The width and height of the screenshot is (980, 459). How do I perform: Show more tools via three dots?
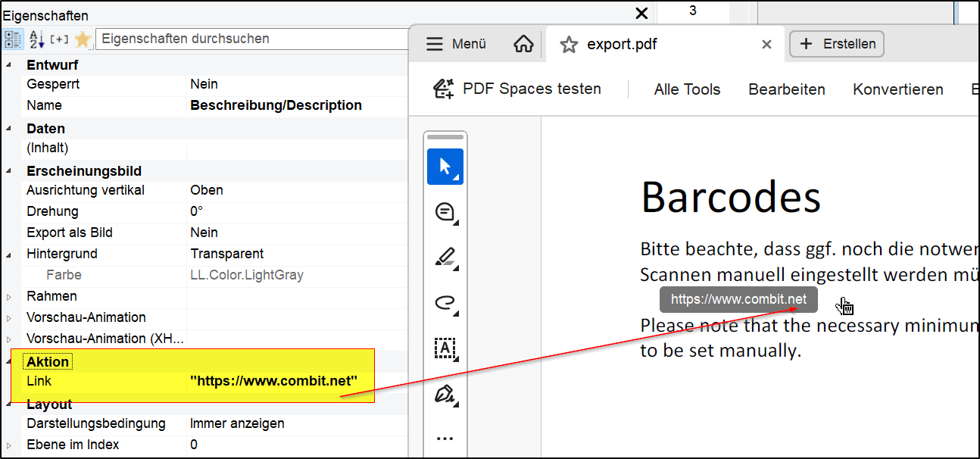(445, 439)
